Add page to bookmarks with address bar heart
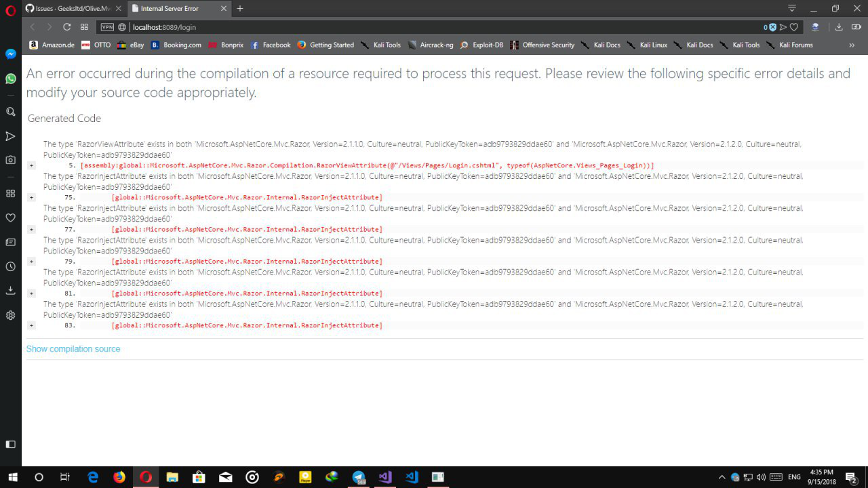Screen dimensions: 868x488 tap(794, 27)
